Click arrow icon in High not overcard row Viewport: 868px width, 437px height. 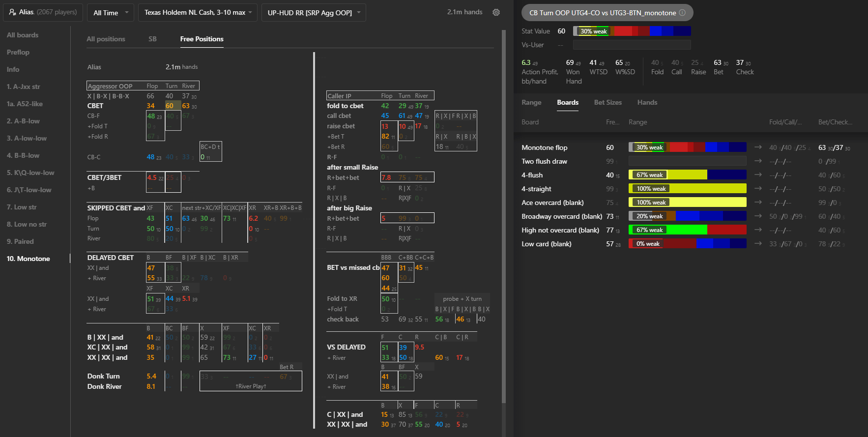[758, 230]
